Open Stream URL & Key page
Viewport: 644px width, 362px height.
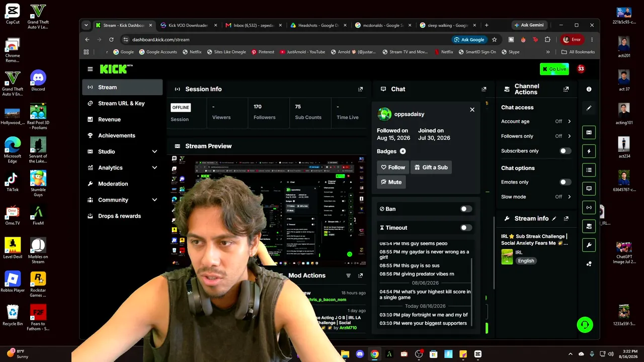tap(122, 103)
